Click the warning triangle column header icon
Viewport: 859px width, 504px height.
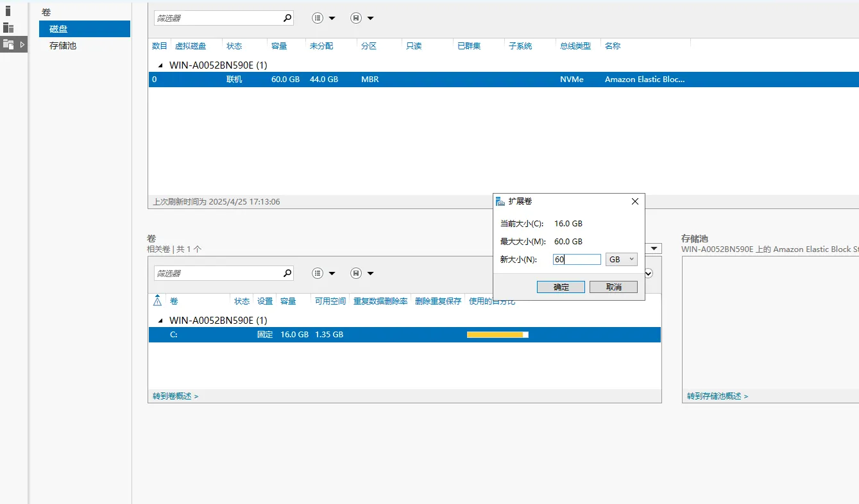pyautogui.click(x=158, y=301)
